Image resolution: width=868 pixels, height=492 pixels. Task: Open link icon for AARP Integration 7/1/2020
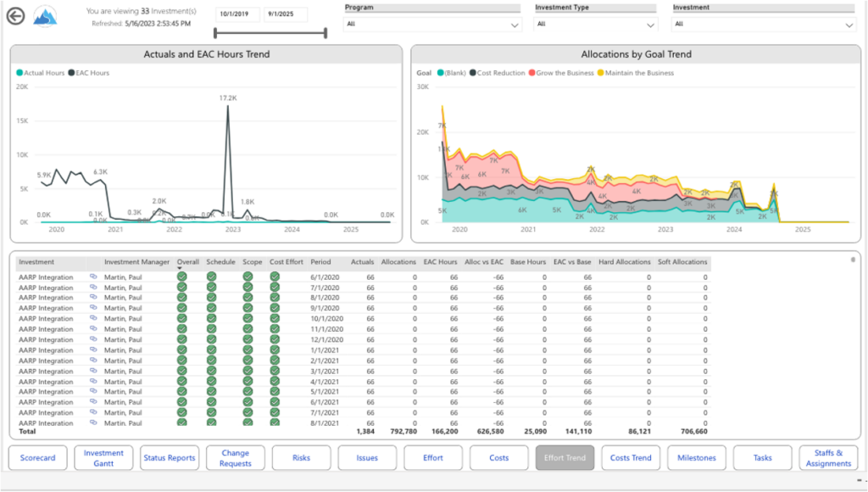click(93, 287)
